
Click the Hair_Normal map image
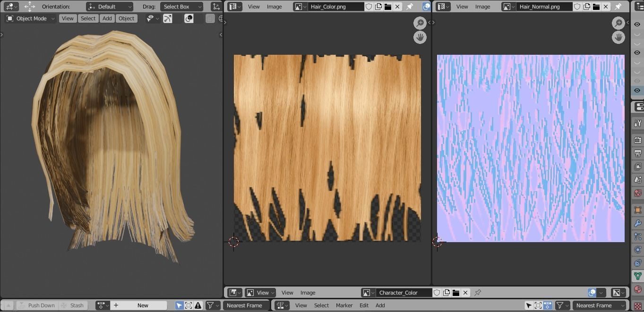(531, 148)
